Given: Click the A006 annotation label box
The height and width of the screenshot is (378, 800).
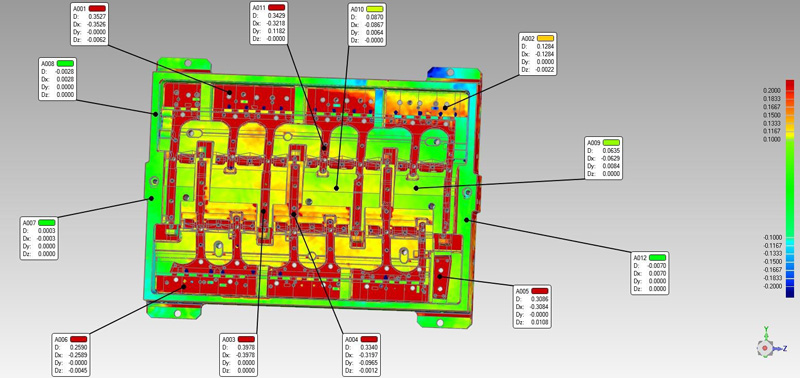Looking at the screenshot, I should (x=72, y=355).
